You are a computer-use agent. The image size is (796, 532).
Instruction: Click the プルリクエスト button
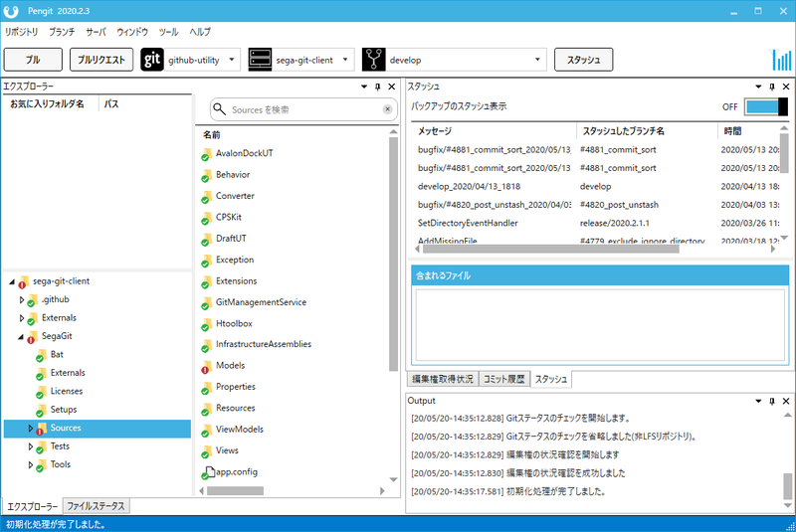point(101,60)
